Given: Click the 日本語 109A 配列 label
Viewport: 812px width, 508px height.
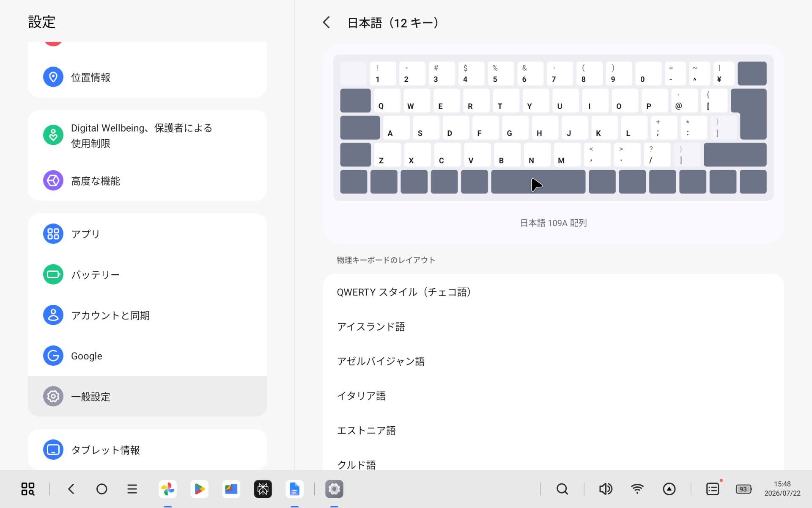Looking at the screenshot, I should pyautogui.click(x=553, y=223).
